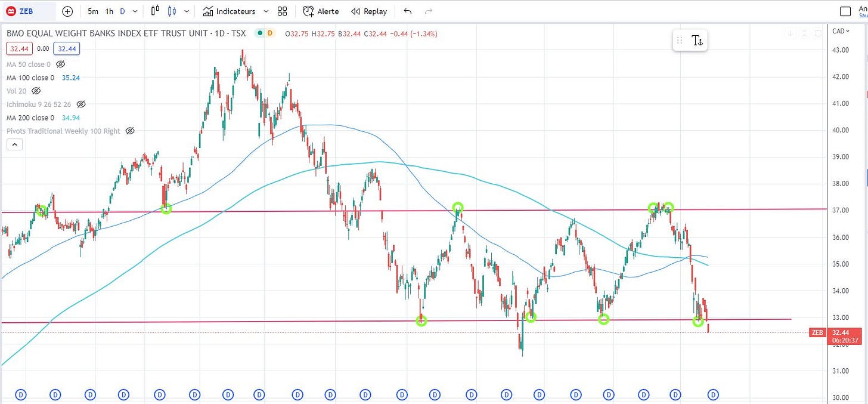Viewport: 868px width, 404px height.
Task: Show the hidden MA 50 indicator
Action: [x=60, y=64]
